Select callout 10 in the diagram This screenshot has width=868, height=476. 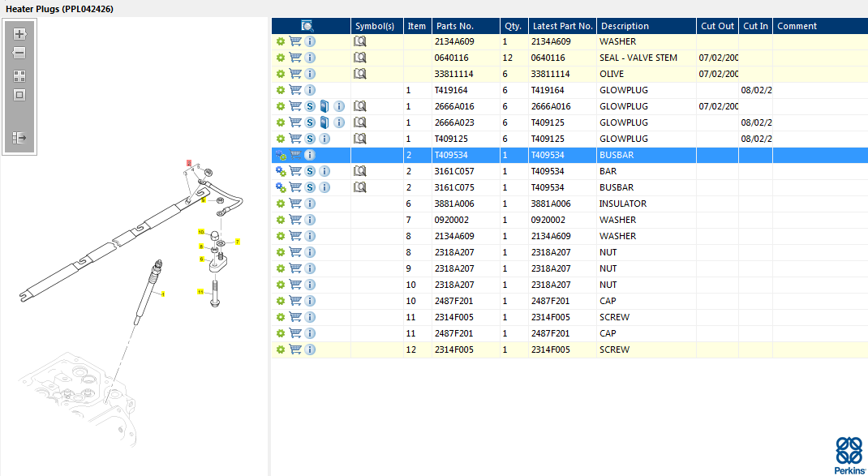[201, 231]
